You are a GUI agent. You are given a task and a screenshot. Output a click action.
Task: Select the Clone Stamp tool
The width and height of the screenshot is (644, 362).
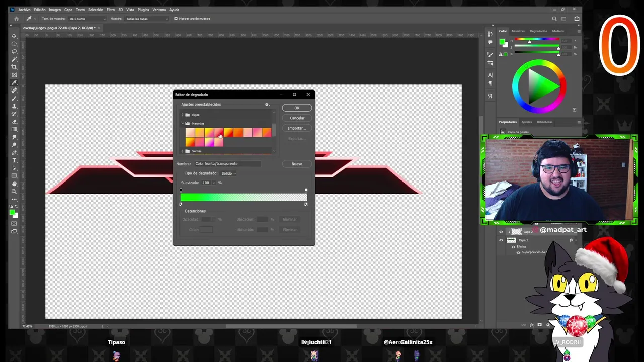[14, 106]
